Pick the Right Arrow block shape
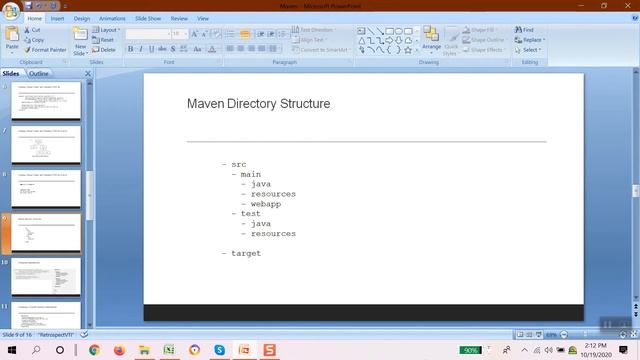The width and height of the screenshot is (640, 360). [x=389, y=40]
